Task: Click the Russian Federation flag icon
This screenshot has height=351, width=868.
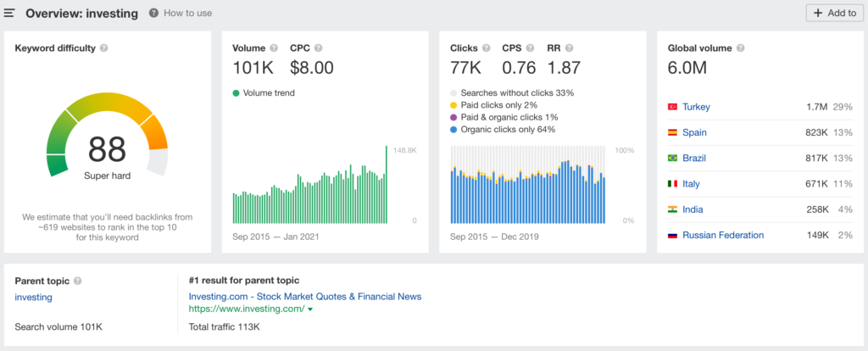Action: tap(672, 235)
